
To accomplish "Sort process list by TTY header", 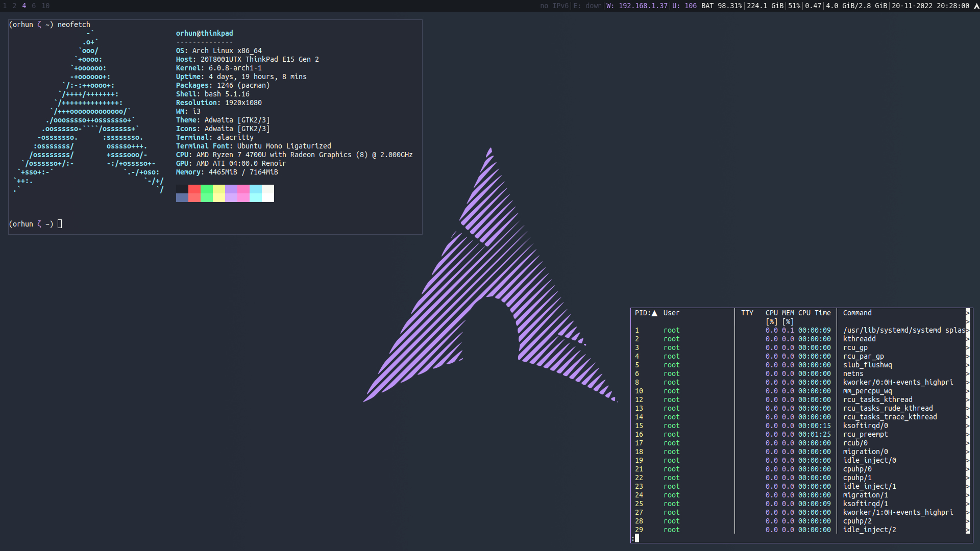I will coord(747,313).
